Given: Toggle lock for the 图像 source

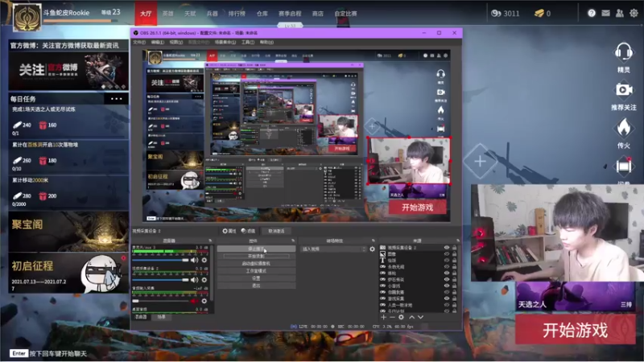Looking at the screenshot, I should (454, 254).
